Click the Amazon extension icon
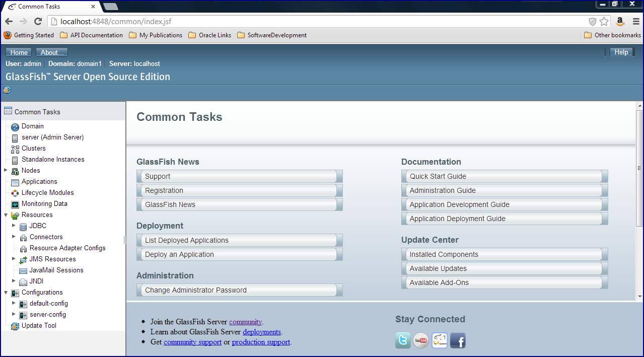 click(620, 21)
